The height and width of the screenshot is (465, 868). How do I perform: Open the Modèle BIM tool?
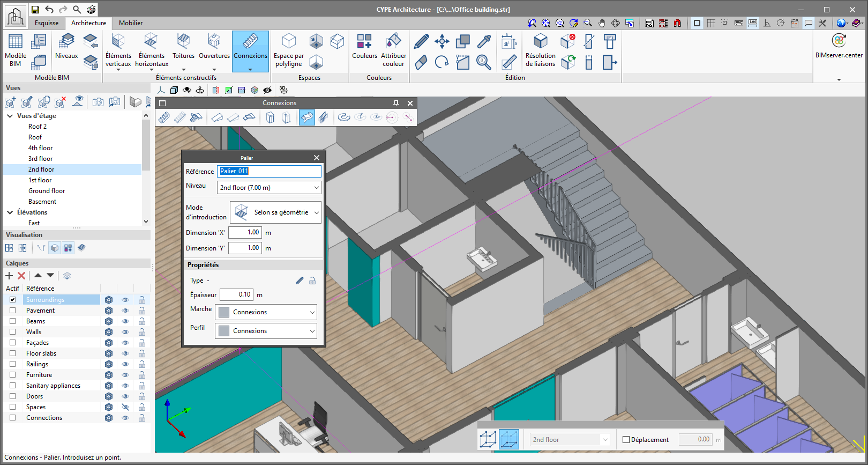click(x=16, y=50)
